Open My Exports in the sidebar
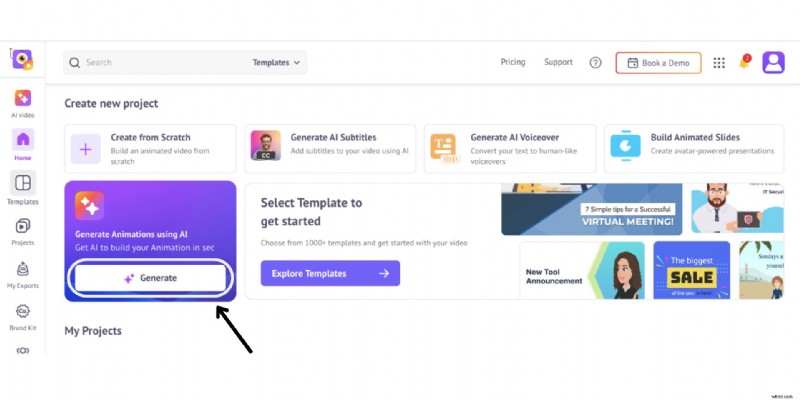The width and height of the screenshot is (800, 400). [x=22, y=274]
